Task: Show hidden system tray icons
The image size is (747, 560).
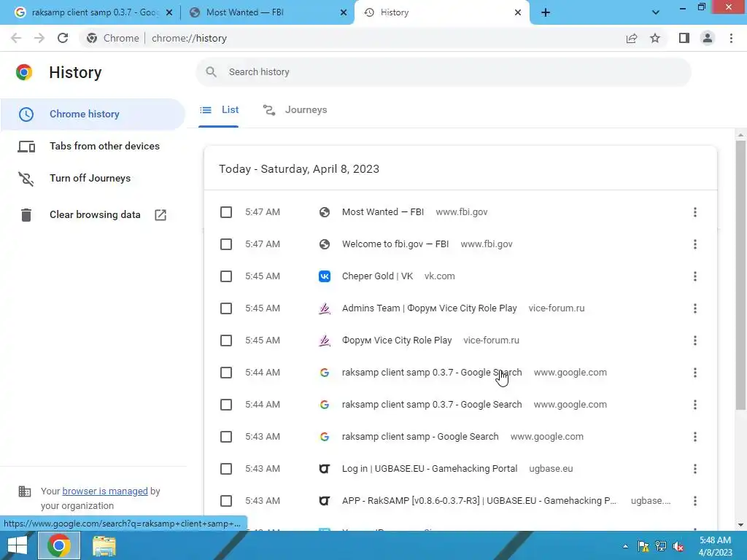Action: pyautogui.click(x=625, y=546)
